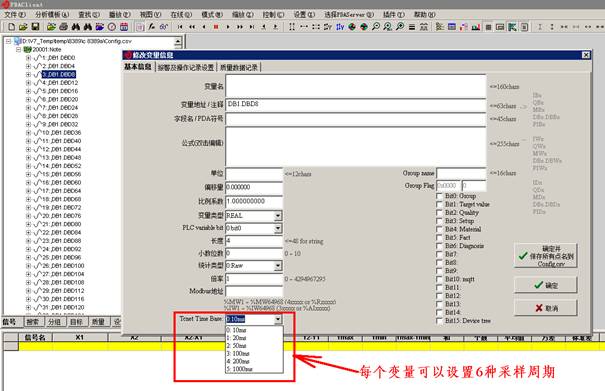Click the tree panel scroll up arrow

[178, 41]
